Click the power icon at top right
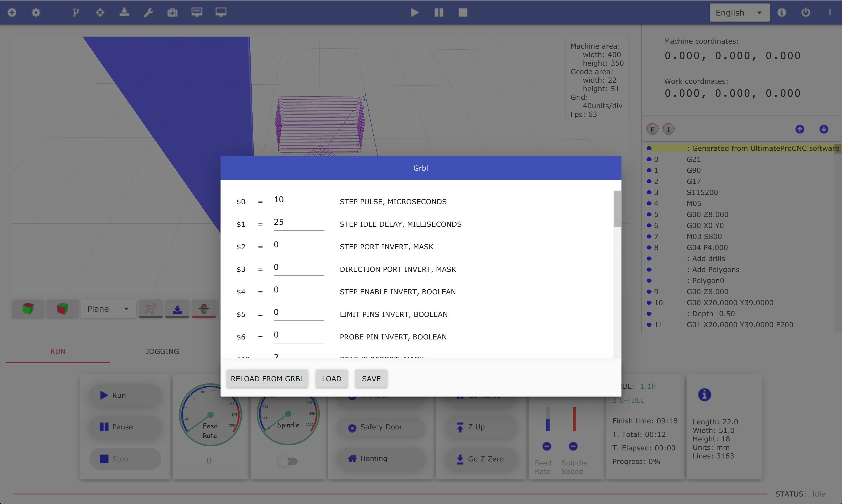 (806, 13)
